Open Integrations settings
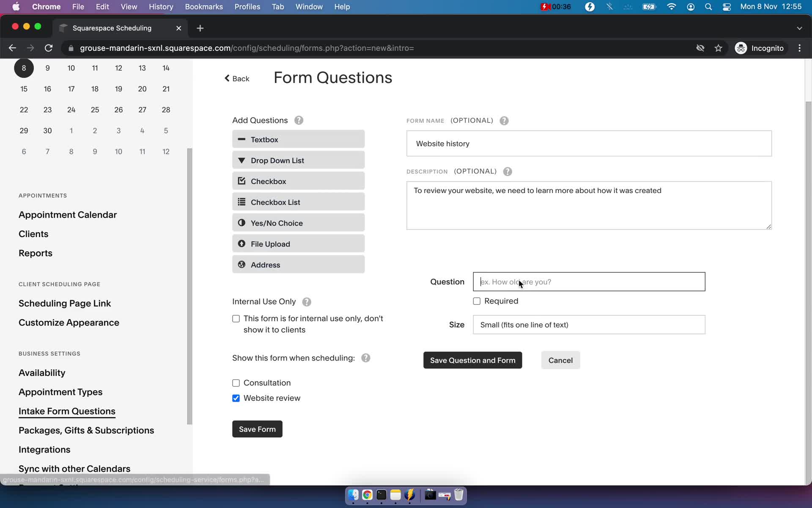812x508 pixels. [x=44, y=450]
